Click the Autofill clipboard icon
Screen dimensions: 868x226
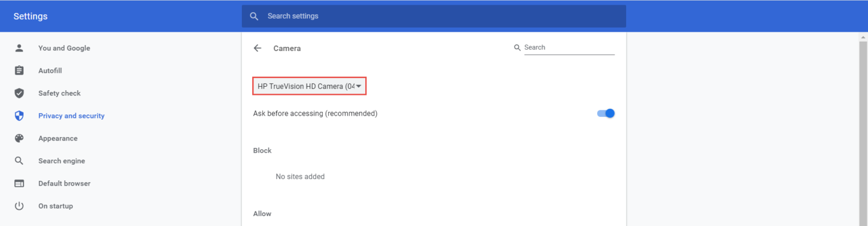(19, 71)
